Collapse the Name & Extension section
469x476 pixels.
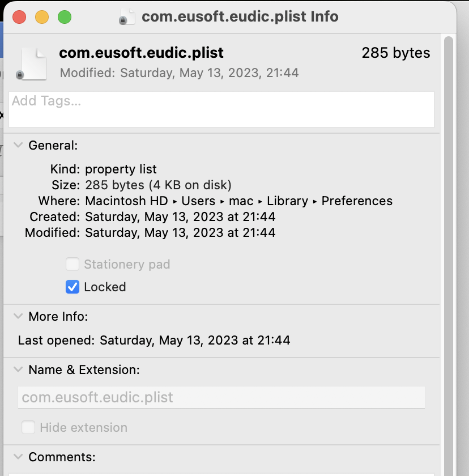(x=18, y=370)
